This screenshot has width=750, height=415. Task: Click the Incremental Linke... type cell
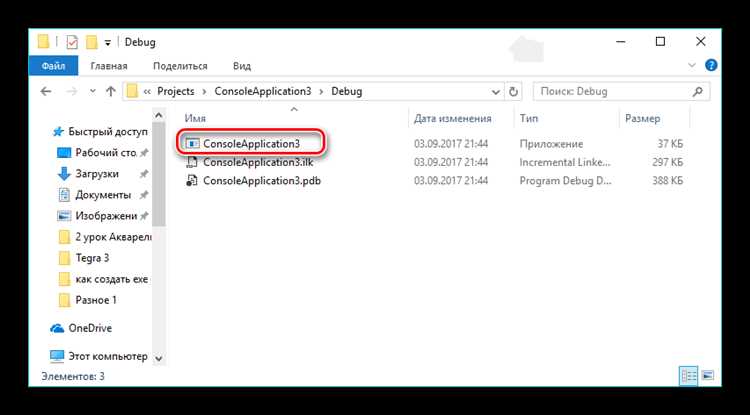[565, 162]
